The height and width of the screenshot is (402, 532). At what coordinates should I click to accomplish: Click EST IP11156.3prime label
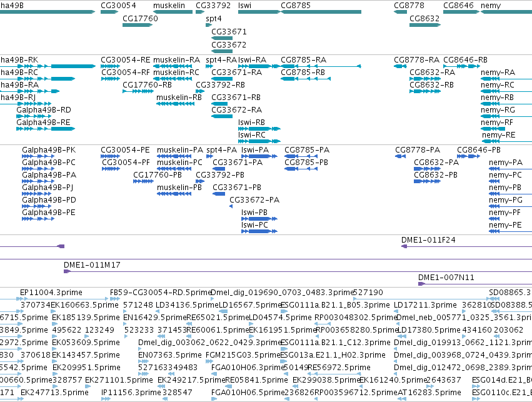pos(131,393)
